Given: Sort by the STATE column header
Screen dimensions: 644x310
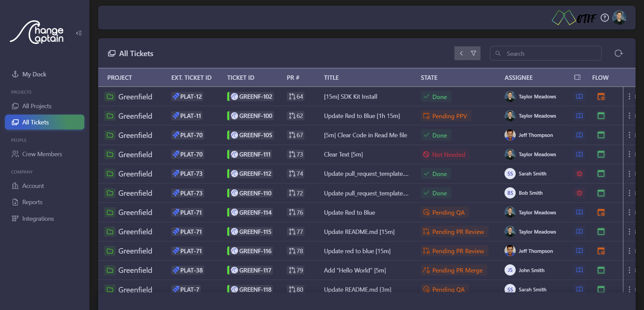Looking at the screenshot, I should pyautogui.click(x=429, y=78).
